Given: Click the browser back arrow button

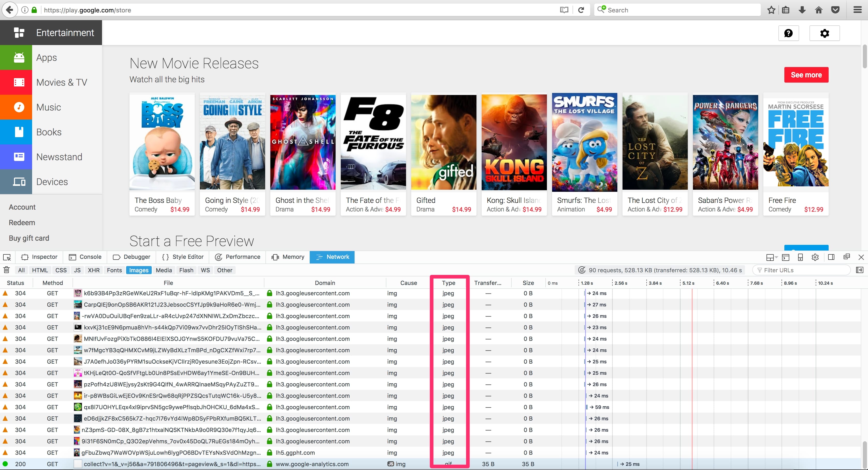Looking at the screenshot, I should tap(10, 10).
